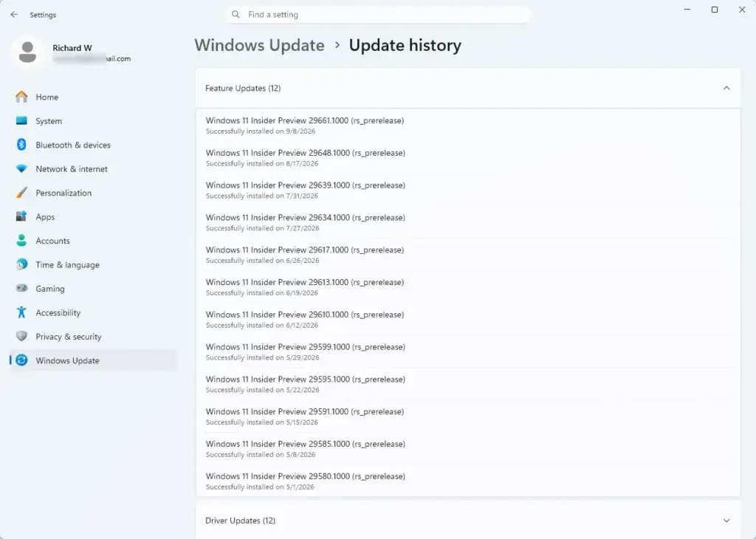
Task: Select Gaming settings label
Action: click(x=50, y=289)
